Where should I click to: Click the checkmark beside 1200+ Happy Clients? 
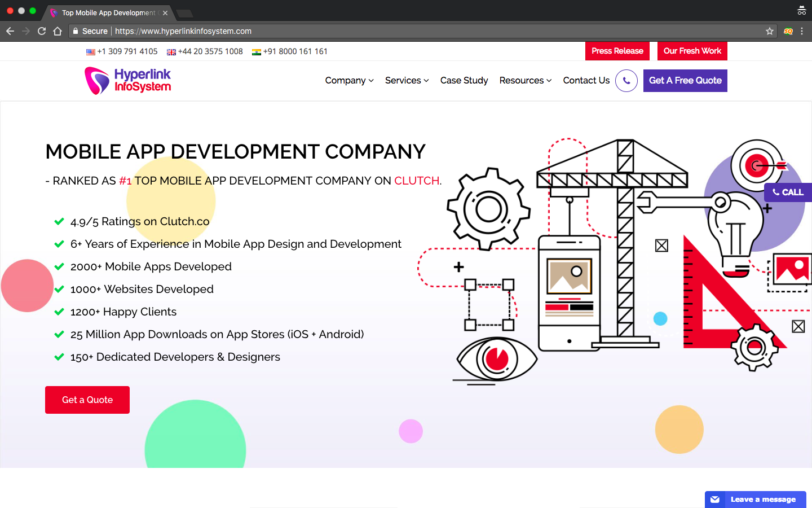point(59,312)
